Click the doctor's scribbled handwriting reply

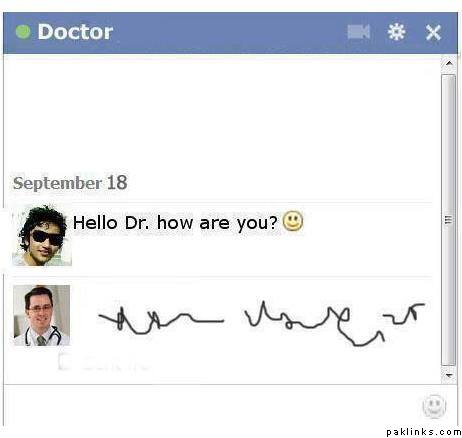(261, 323)
